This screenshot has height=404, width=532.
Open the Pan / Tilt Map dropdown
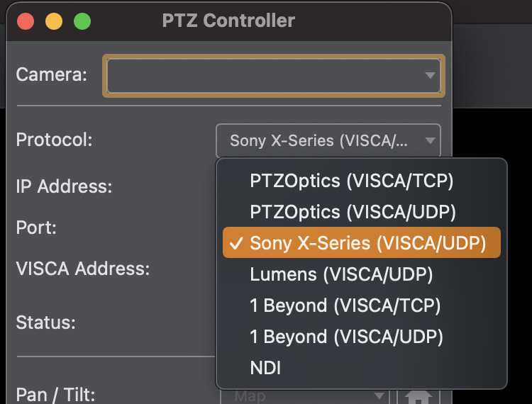(305, 396)
